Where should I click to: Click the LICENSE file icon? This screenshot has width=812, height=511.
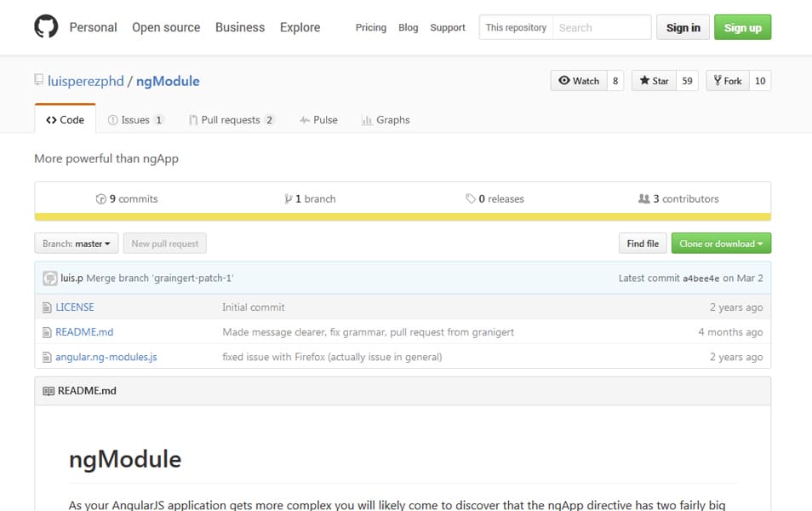[47, 307]
